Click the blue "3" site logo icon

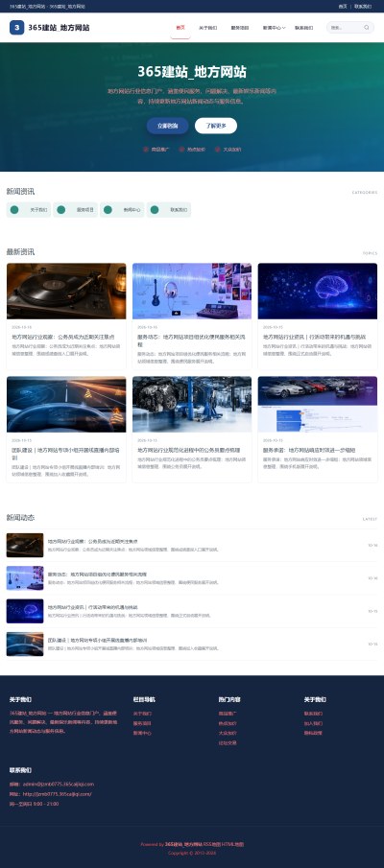coord(16,28)
